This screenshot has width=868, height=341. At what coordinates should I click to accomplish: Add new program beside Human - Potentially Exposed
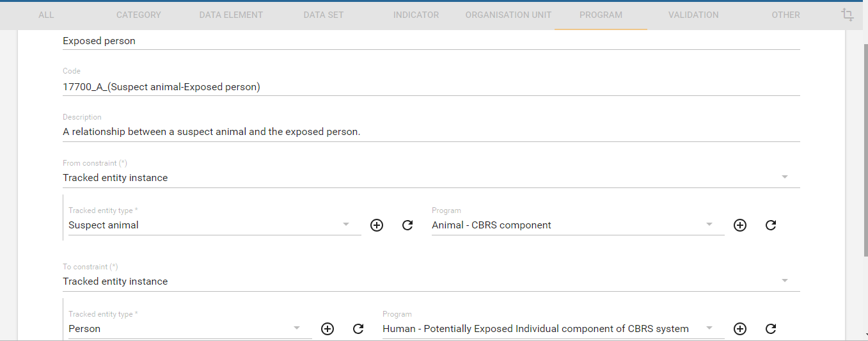(740, 329)
